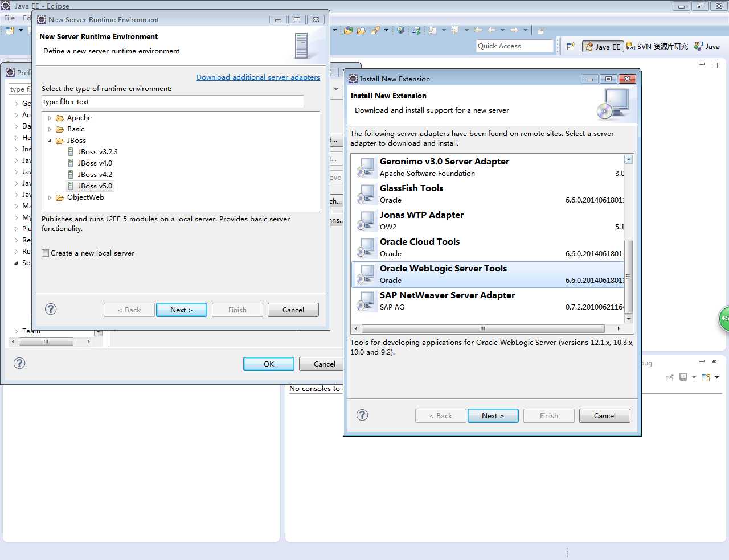
Task: Click the Previous Annotation toolbar icon
Action: point(455,30)
